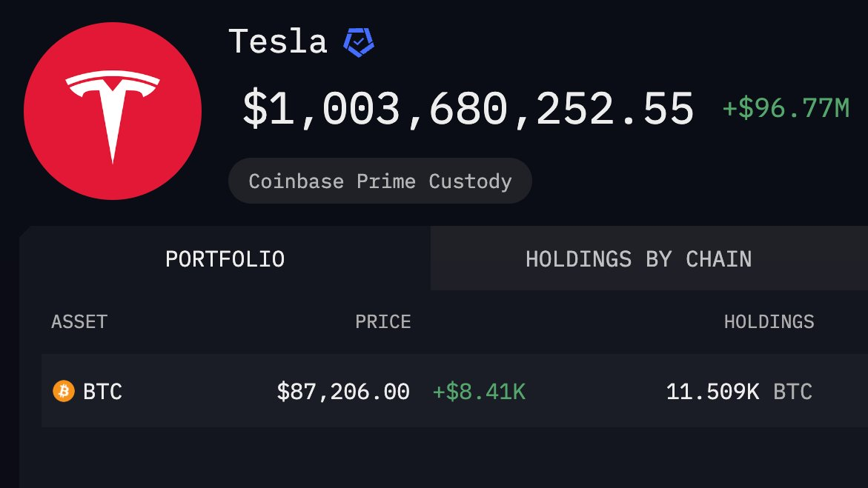Click the green +$96.77M change figure
The width and height of the screenshot is (868, 488).
coord(786,110)
